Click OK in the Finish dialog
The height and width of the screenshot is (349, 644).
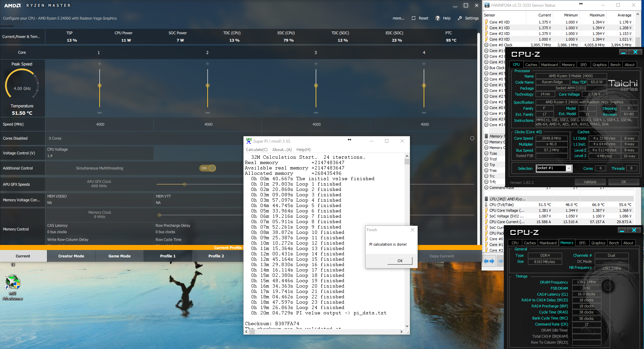(400, 261)
